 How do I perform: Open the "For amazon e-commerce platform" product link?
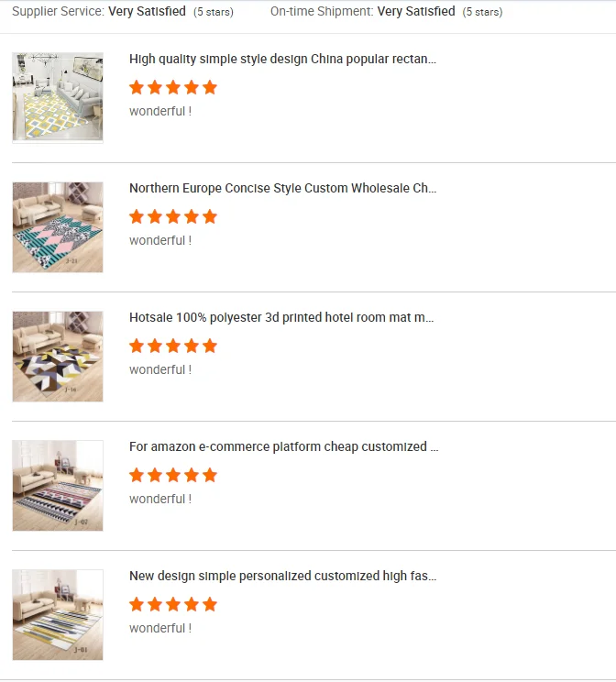coord(283,447)
